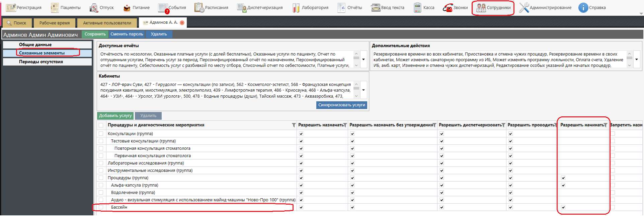Open the Дополнительные действия dropdown
The image size is (644, 216).
point(637,60)
